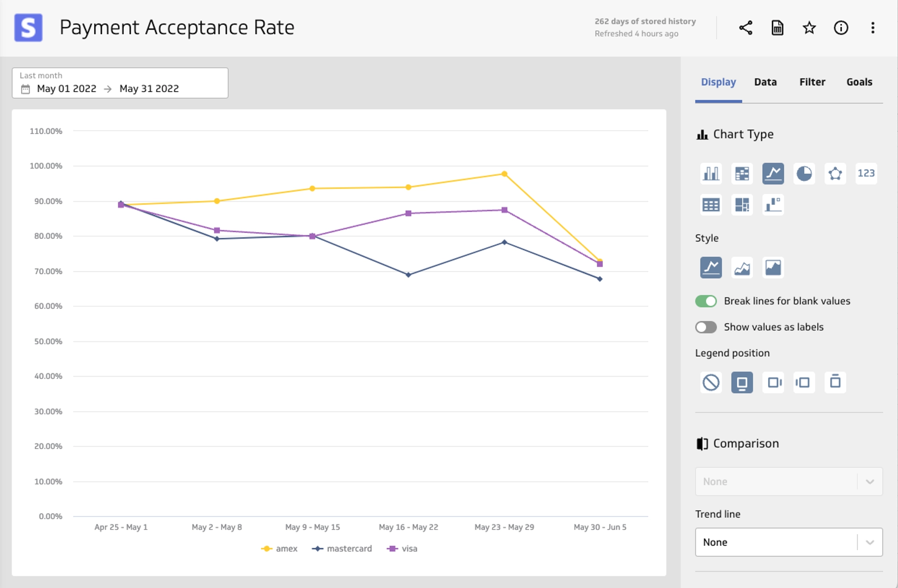Select the 123 single number chart type
The image size is (898, 588).
[866, 174]
